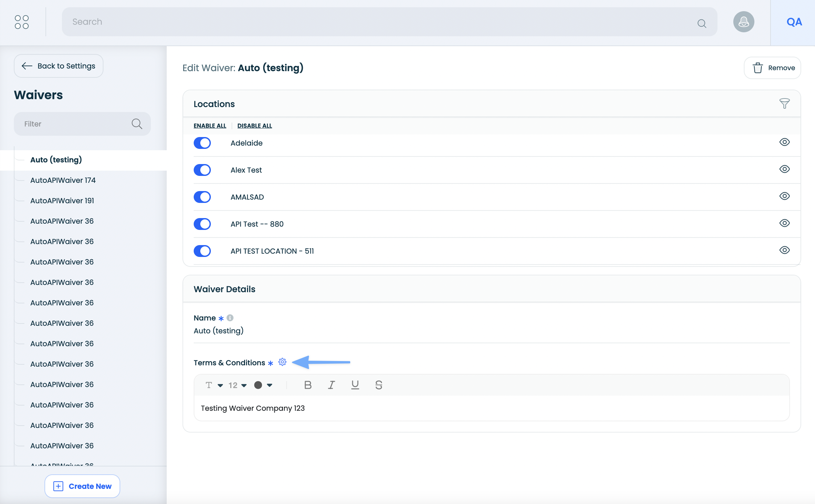Screen dimensions: 815x504
Task: Click the Name field info icon
Action: pyautogui.click(x=230, y=318)
